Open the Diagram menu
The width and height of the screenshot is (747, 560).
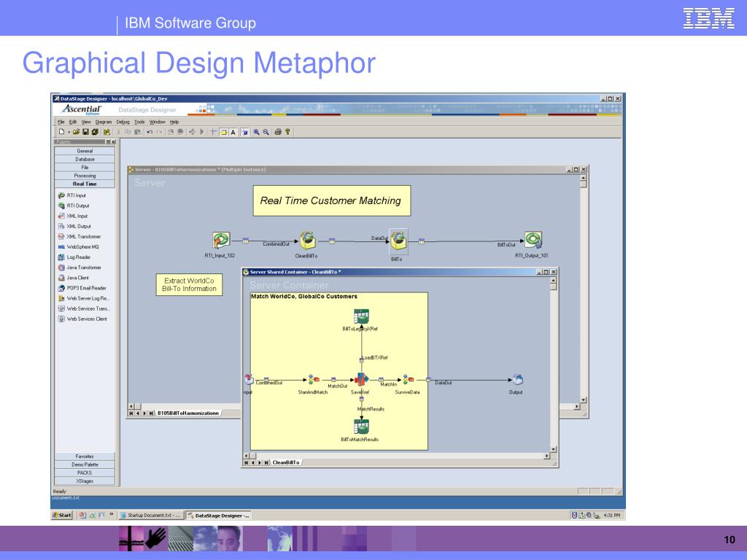(104, 122)
